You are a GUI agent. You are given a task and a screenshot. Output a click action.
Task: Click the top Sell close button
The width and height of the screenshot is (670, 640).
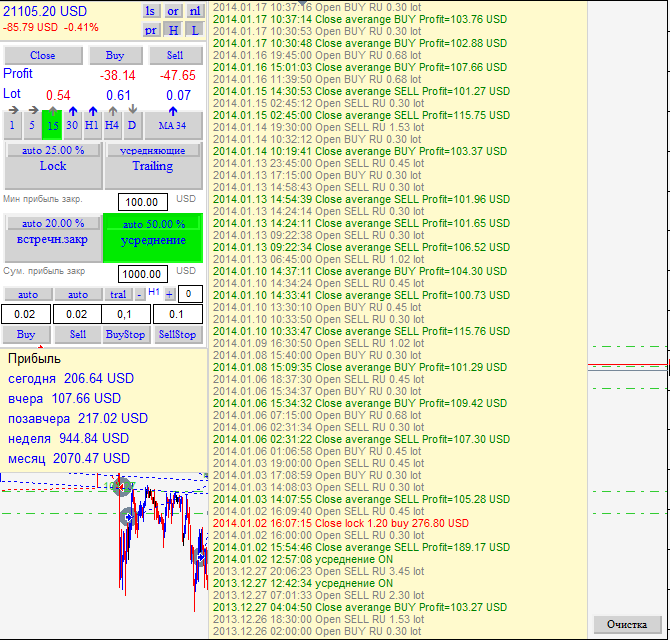(175, 56)
